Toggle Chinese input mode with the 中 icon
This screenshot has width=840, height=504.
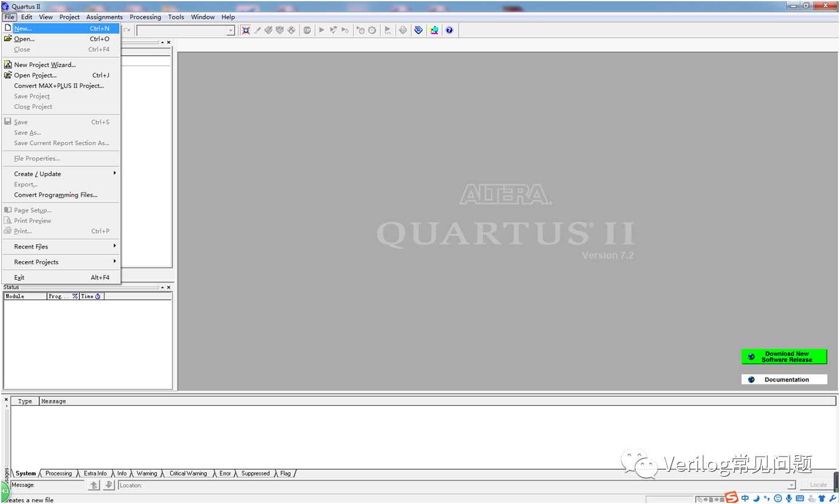pyautogui.click(x=745, y=499)
